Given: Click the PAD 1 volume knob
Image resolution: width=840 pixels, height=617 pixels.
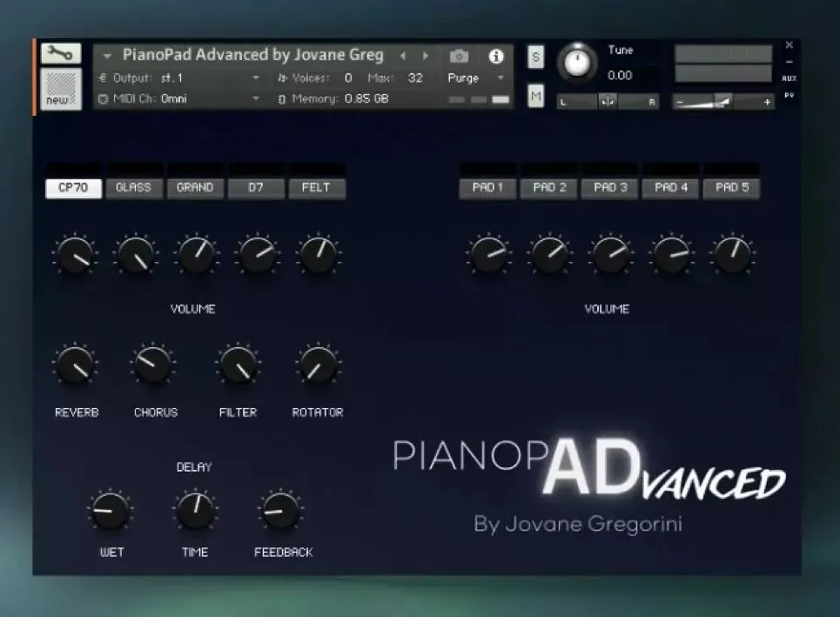Looking at the screenshot, I should (488, 255).
